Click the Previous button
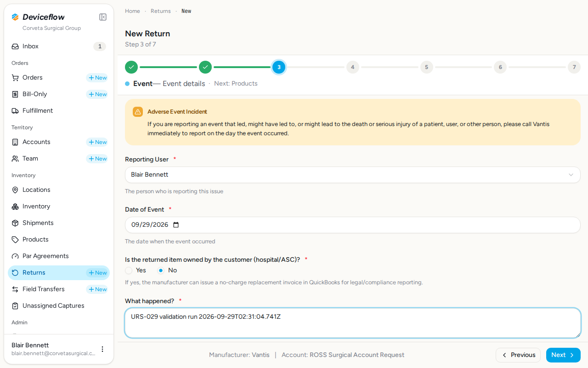This screenshot has height=368, width=588. (518, 355)
